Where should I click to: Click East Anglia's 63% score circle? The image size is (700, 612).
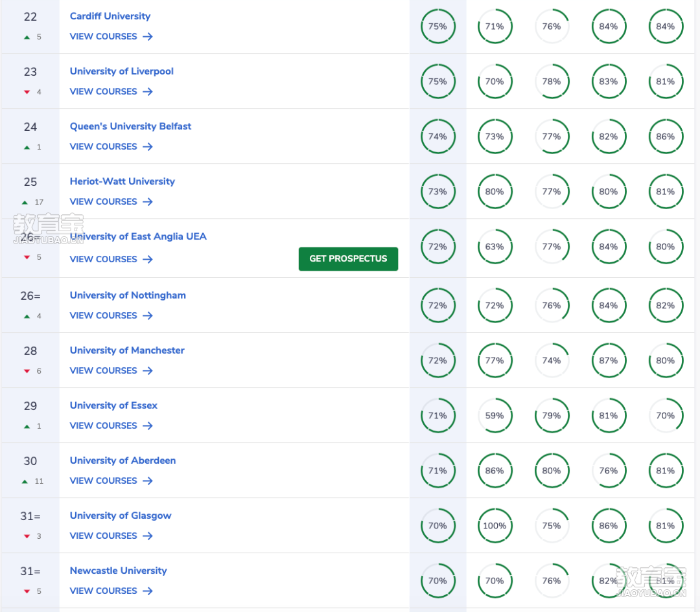tap(495, 247)
